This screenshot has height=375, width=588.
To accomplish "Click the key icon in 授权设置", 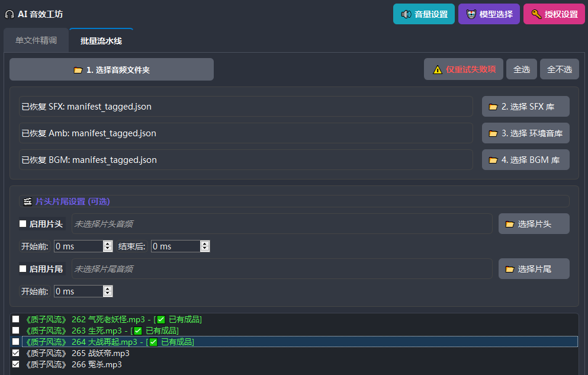I will click(x=536, y=14).
